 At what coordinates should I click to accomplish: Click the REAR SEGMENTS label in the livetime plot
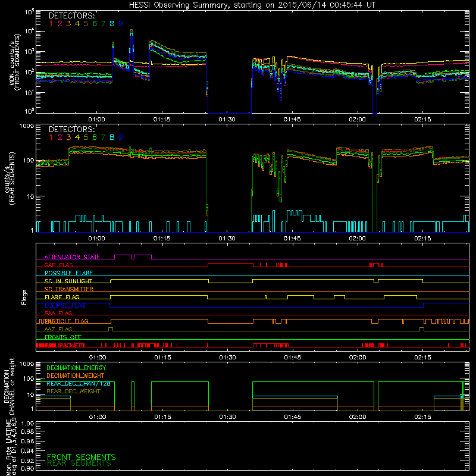coord(79,464)
